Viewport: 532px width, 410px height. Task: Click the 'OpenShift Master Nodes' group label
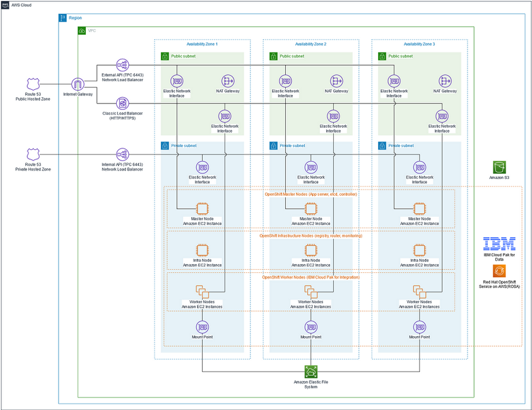pos(310,195)
